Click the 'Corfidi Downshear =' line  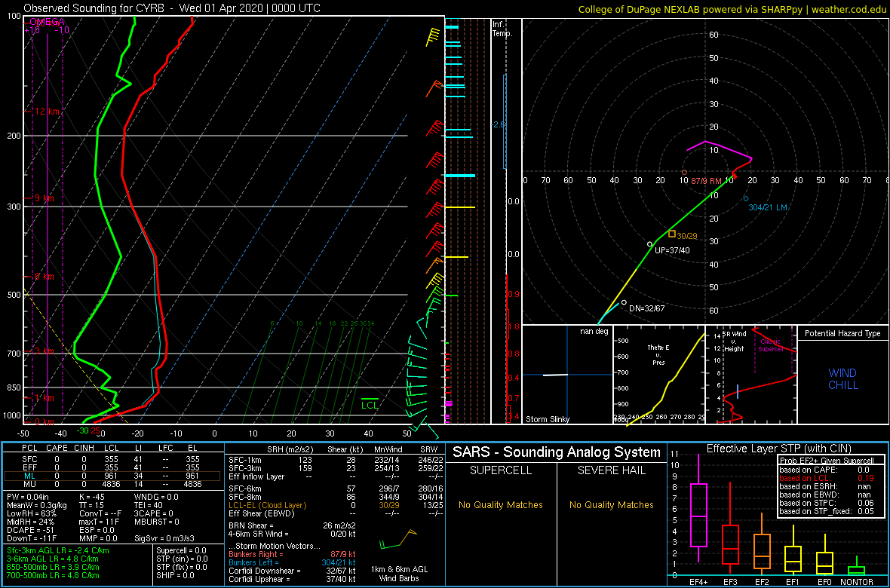tap(293, 571)
